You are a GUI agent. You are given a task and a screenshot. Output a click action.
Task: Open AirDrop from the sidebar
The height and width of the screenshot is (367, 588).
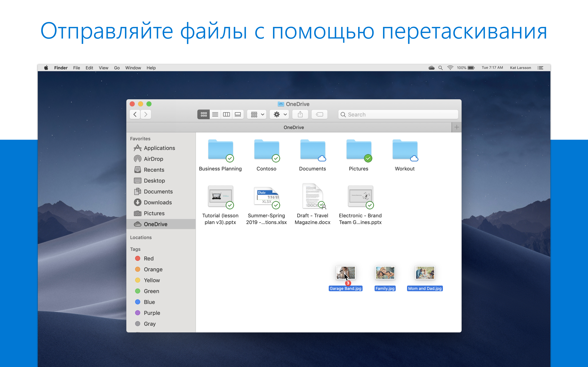[x=153, y=159]
